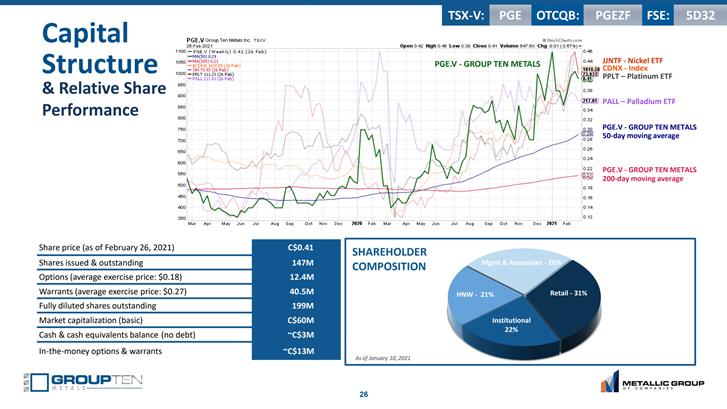This screenshot has width=727, height=409.
Task: Click the TSX-V: label
Action: pyautogui.click(x=466, y=15)
